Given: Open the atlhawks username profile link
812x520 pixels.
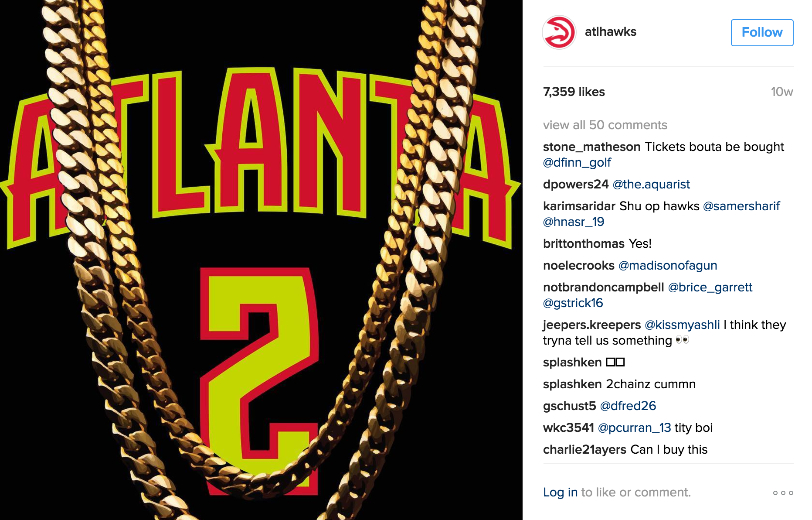Looking at the screenshot, I should 610,32.
